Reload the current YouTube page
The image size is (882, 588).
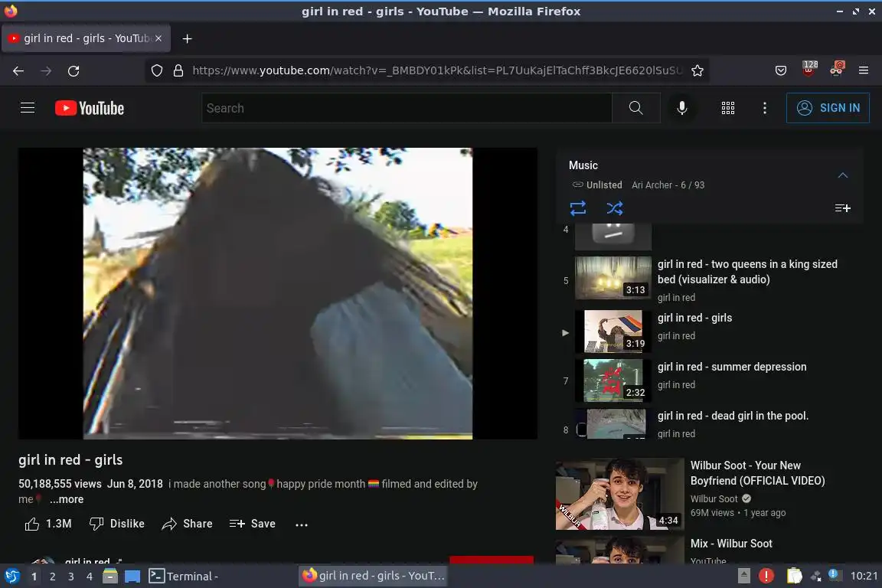coord(73,71)
